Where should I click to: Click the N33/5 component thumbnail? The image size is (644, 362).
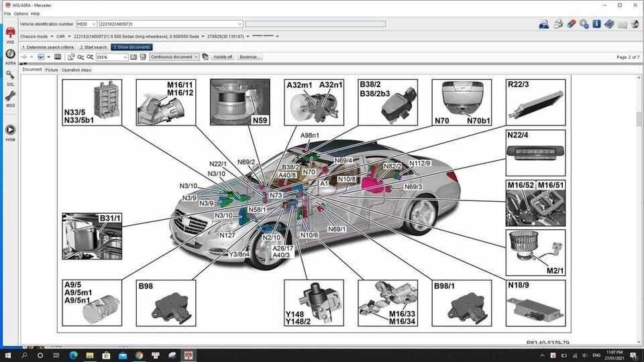[92, 102]
